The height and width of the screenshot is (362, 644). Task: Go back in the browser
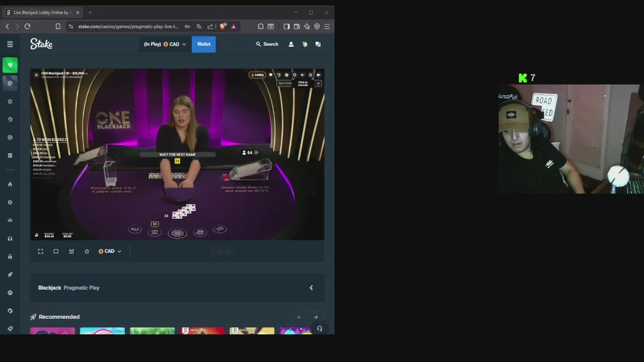click(8, 26)
